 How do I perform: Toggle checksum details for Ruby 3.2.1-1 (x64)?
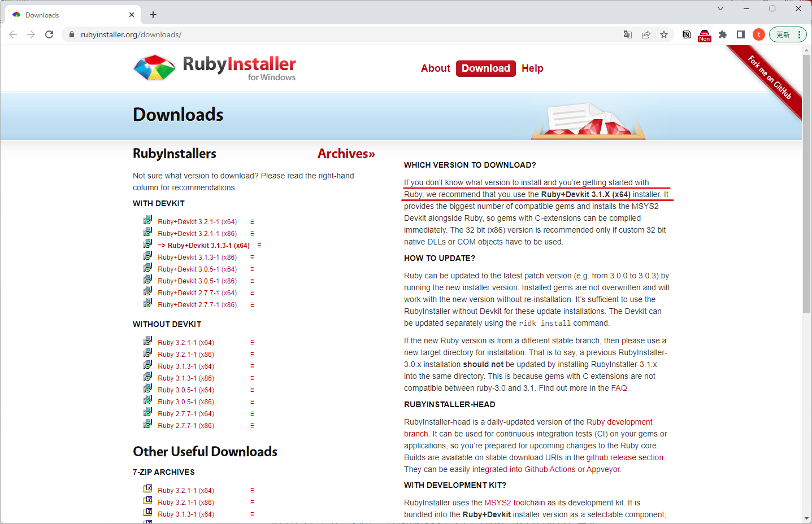click(x=251, y=342)
